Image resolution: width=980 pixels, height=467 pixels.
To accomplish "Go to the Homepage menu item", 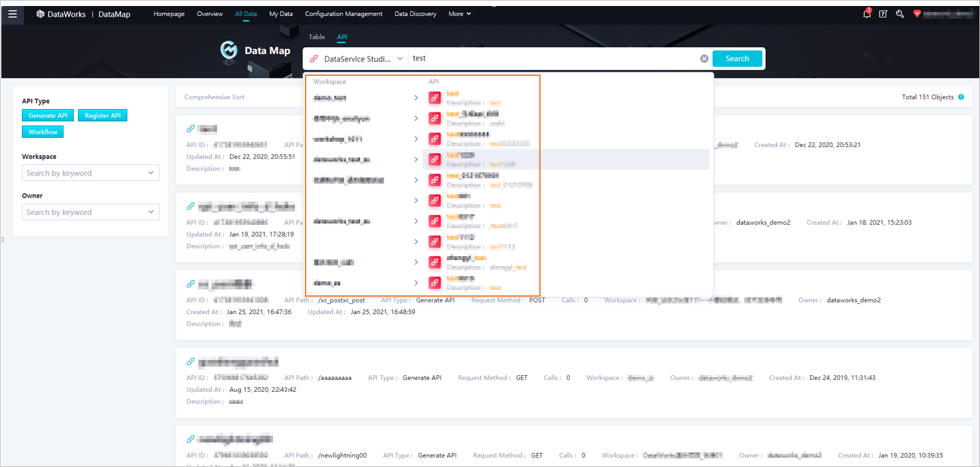I will tap(169, 14).
